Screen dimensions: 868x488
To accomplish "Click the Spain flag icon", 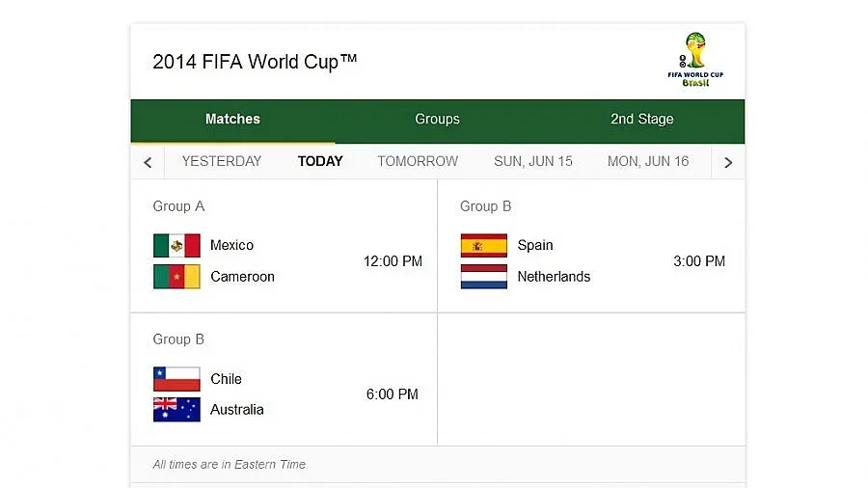I will point(484,245).
